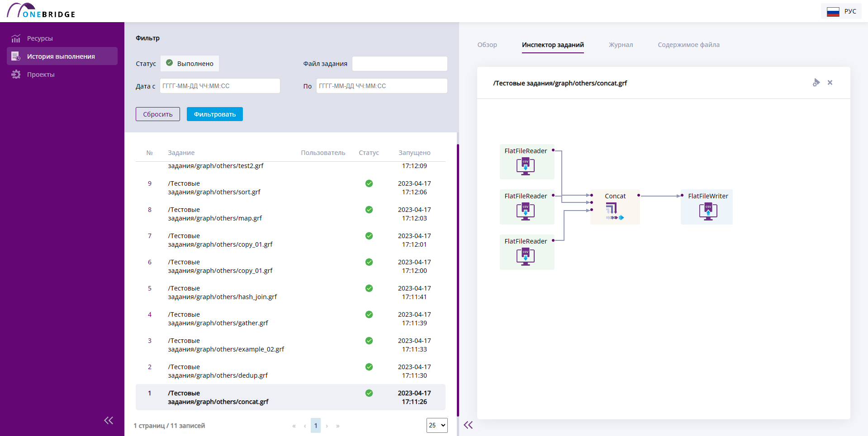Open the Ресурсы sidebar section

[x=40, y=38]
